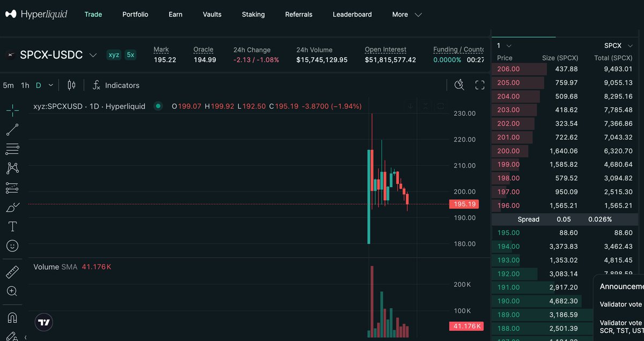Click the 5x leverage badge
This screenshot has width=644, height=341.
click(x=130, y=55)
